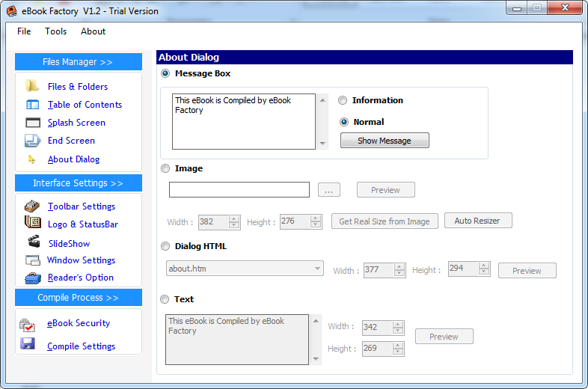
Task: Decrease the Dialog HTML Height spinner
Action: (x=484, y=272)
